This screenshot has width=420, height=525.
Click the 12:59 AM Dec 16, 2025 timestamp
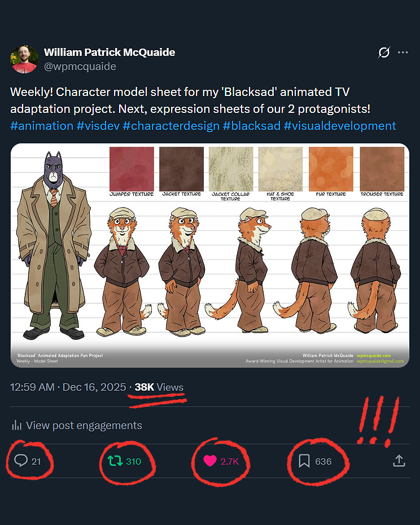(68, 387)
